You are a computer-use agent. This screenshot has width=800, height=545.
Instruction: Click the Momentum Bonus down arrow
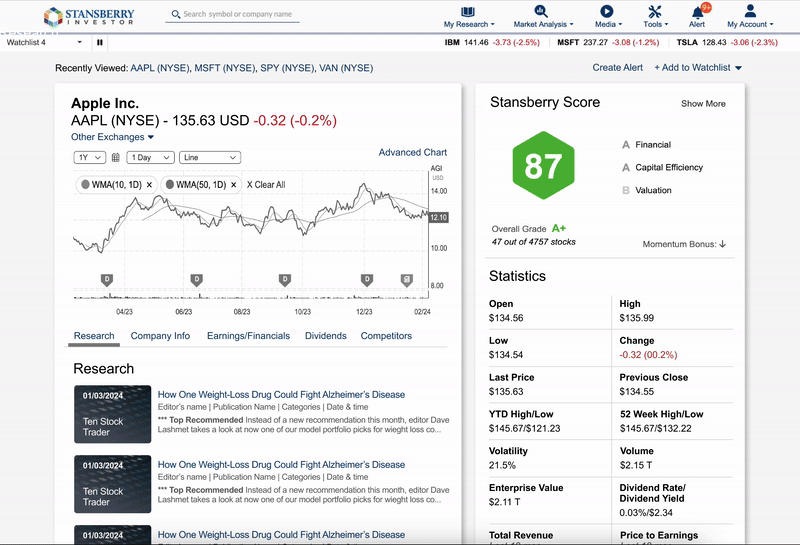click(x=722, y=244)
